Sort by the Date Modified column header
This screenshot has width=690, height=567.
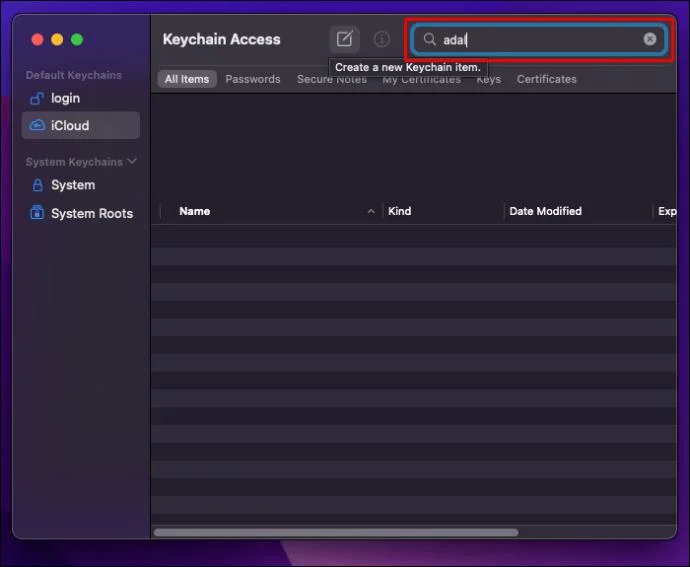(578, 211)
